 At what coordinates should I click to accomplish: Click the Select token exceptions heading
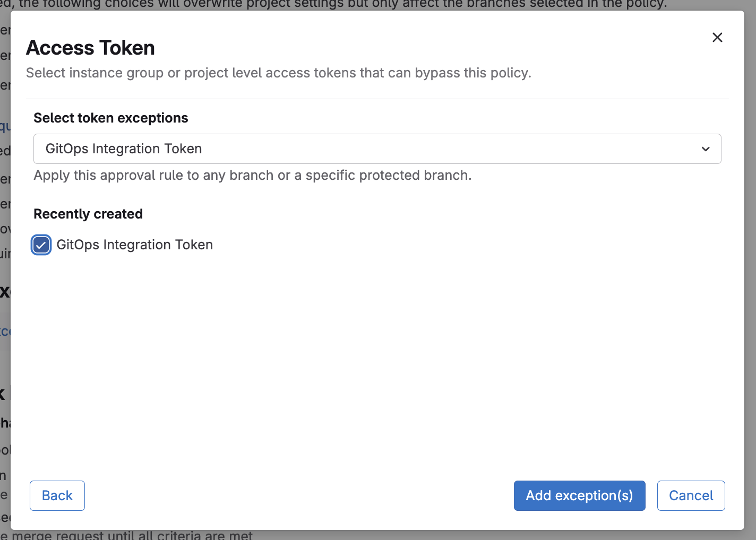click(x=110, y=118)
